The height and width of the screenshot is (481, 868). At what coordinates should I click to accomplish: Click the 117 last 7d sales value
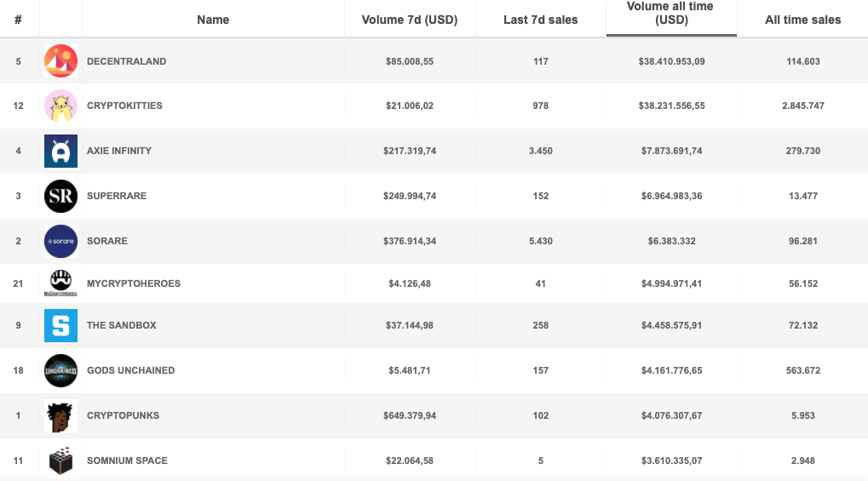(541, 61)
